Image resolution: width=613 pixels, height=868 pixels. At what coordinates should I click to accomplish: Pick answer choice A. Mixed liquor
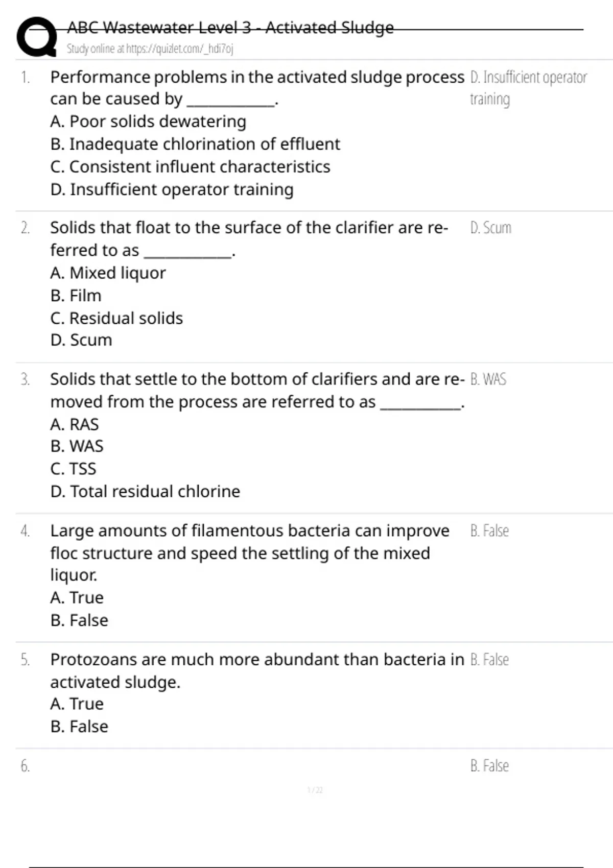point(108,273)
